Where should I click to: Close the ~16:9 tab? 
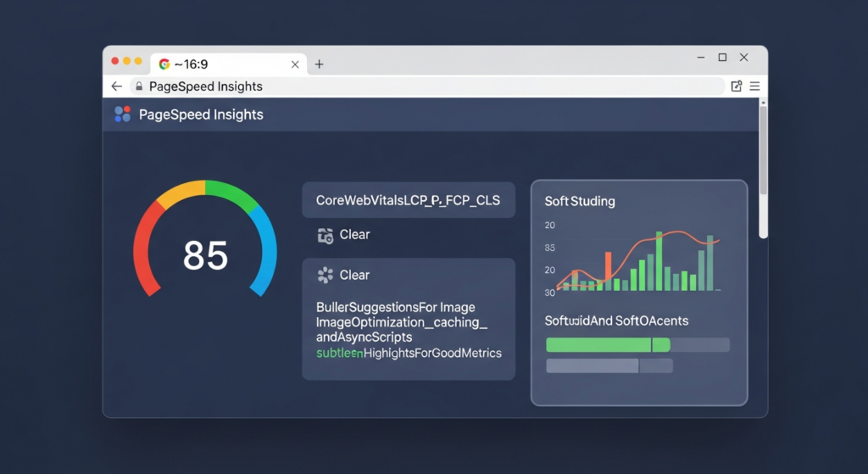[x=295, y=64]
